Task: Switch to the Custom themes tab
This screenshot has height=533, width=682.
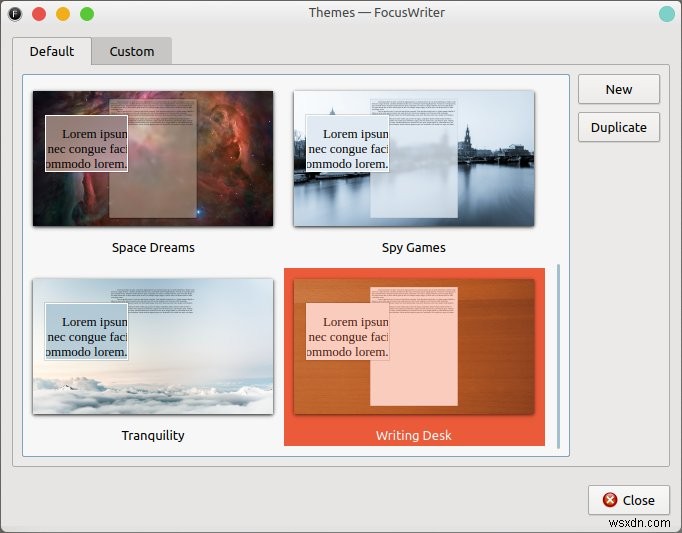Action: tap(132, 51)
